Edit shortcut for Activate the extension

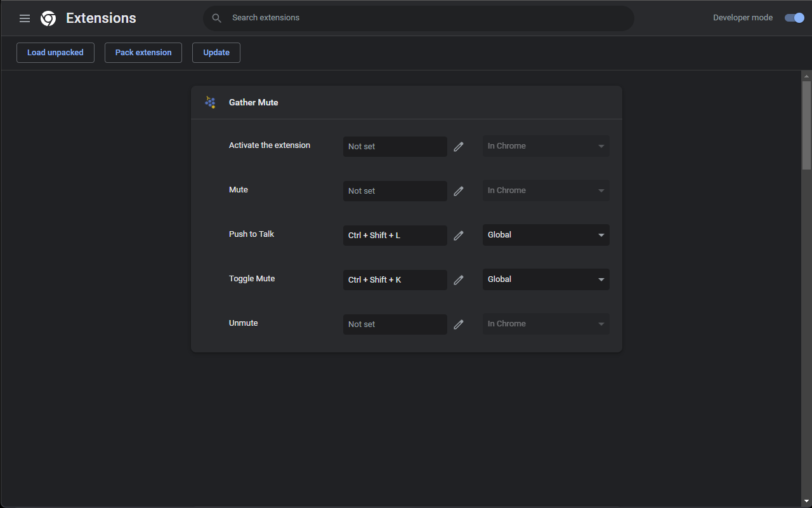pyautogui.click(x=459, y=147)
